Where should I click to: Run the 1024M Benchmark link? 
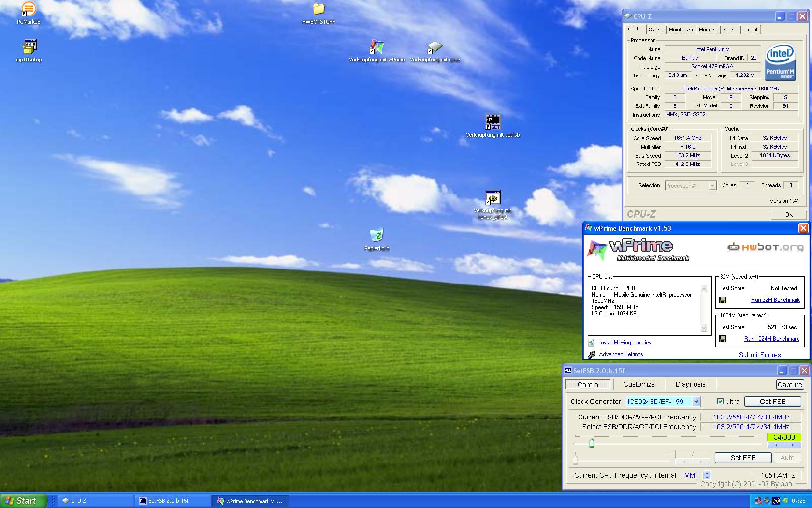[771, 339]
